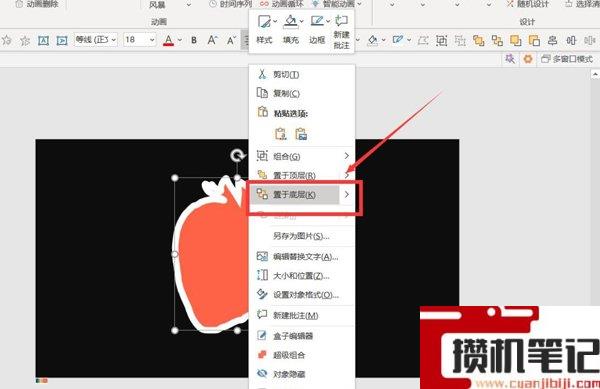600x389 pixels.
Task: Click Outline (边框) in mini toolbar
Action: tap(317, 30)
